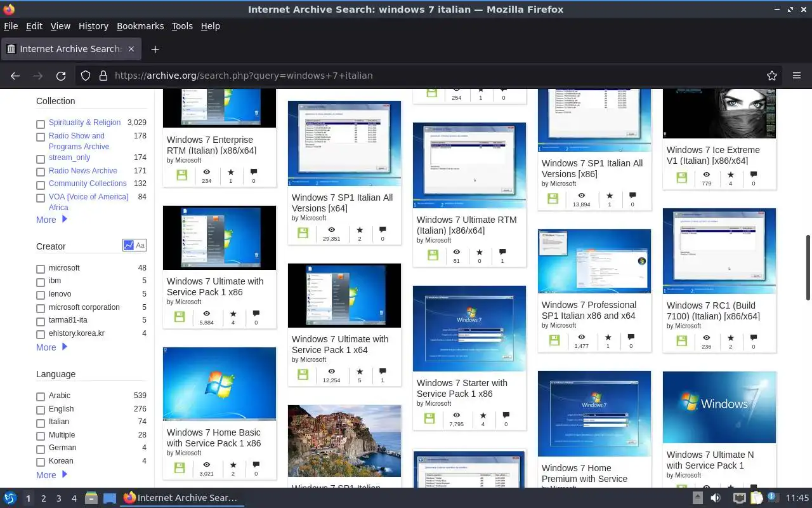The width and height of the screenshot is (812, 508).
Task: Open the Radio Show and Programs Archive link
Action: tap(79, 141)
